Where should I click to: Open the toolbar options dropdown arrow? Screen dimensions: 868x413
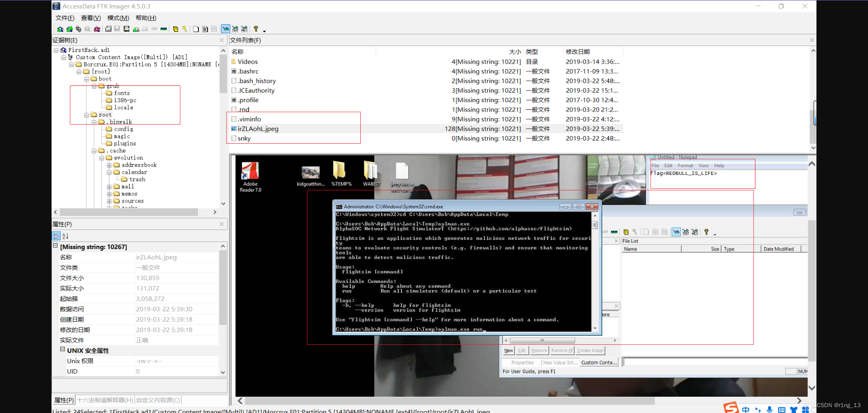click(264, 31)
